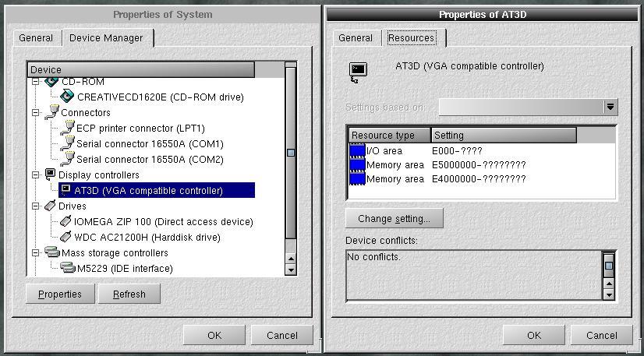This screenshot has height=356, width=644.
Task: Select IOMEGA ZIP 100 (Direct access device)
Action: point(164,222)
